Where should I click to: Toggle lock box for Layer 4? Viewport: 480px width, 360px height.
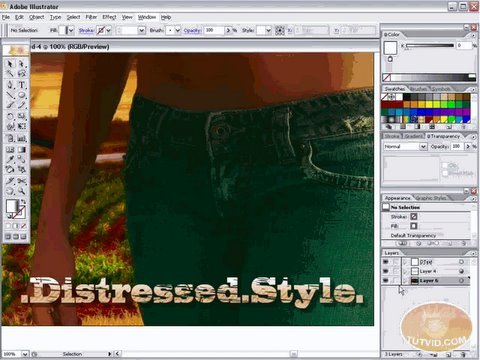pos(396,271)
